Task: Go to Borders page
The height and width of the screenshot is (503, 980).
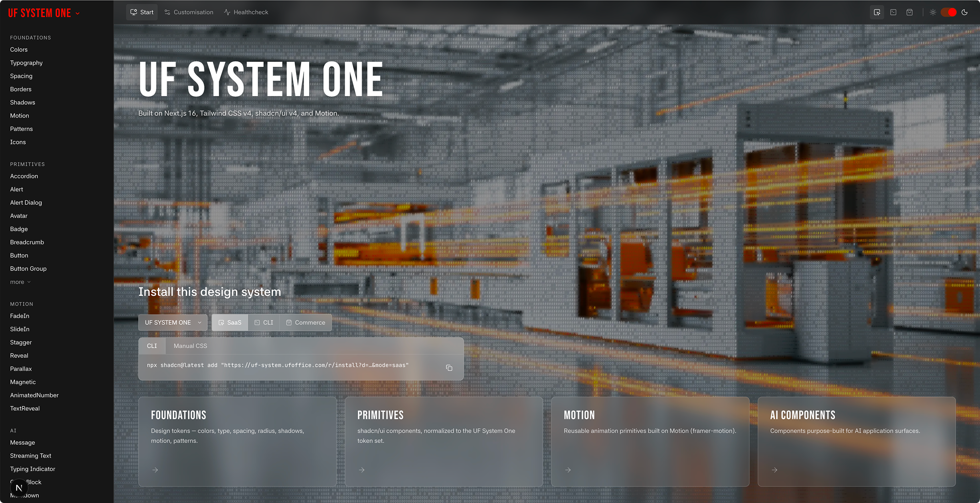Action: tap(21, 89)
